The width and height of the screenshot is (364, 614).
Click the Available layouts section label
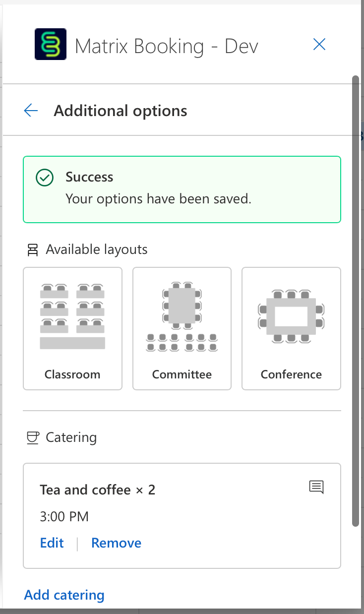(97, 249)
